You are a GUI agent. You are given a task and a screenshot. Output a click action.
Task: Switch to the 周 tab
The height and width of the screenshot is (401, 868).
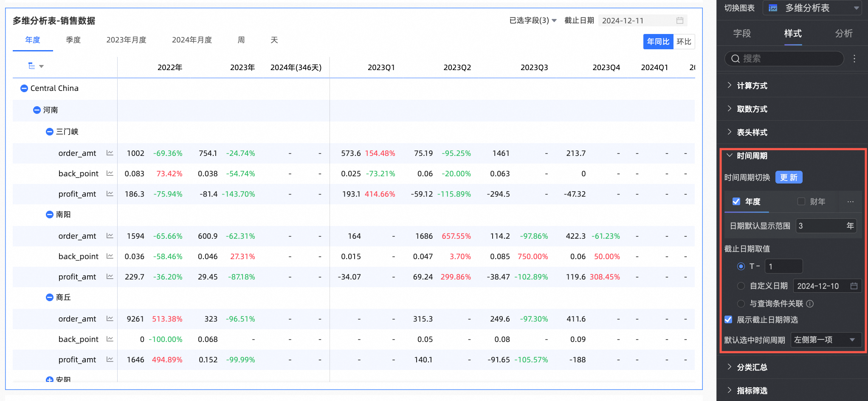pos(241,40)
